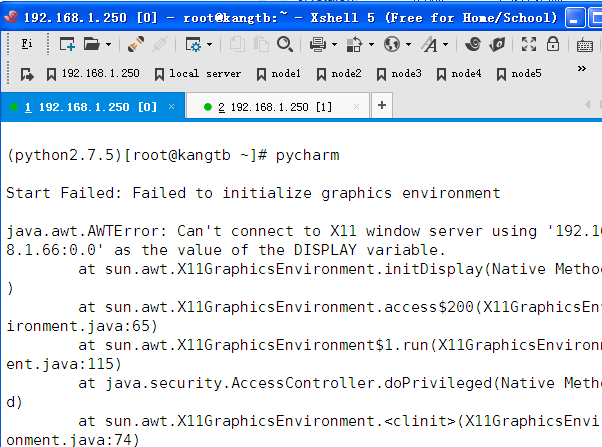This screenshot has height=447, width=602.
Task: Toggle full screen with the arrows icon
Action: tap(529, 44)
